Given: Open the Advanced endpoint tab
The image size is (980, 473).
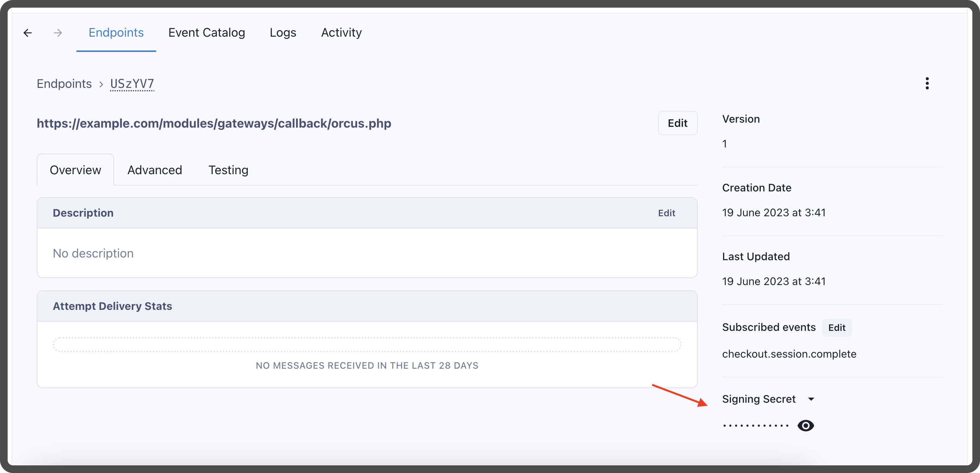Looking at the screenshot, I should (155, 170).
